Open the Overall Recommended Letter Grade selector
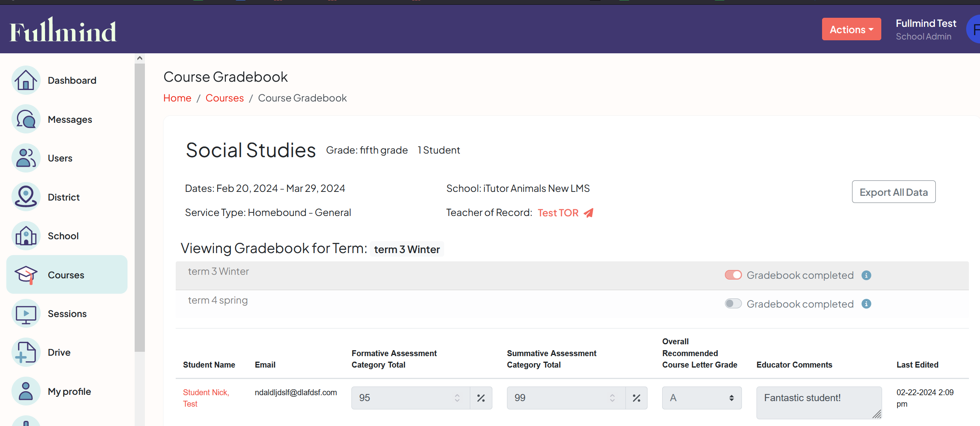Viewport: 980px width, 426px height. coord(701,398)
